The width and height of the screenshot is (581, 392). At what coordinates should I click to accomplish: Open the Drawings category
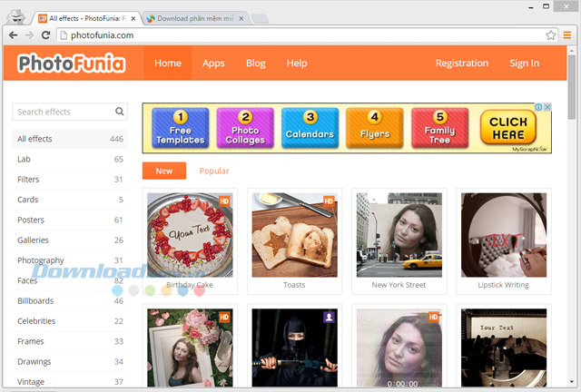tap(70, 362)
